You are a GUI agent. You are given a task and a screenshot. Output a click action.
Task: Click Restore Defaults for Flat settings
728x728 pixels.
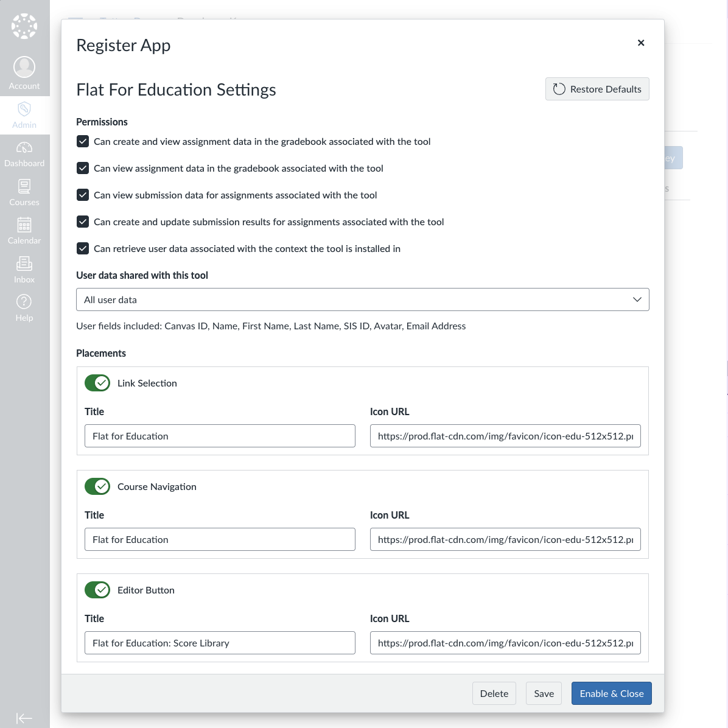click(x=597, y=89)
